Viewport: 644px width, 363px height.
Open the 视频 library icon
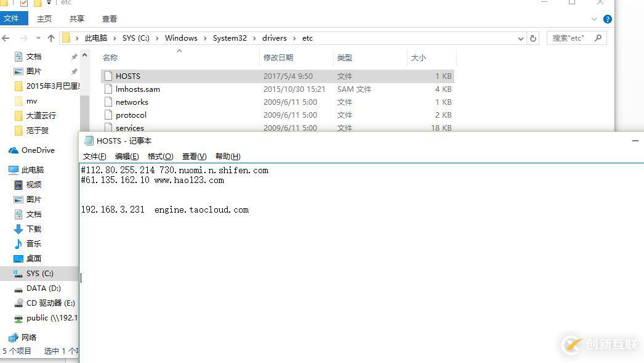[18, 185]
